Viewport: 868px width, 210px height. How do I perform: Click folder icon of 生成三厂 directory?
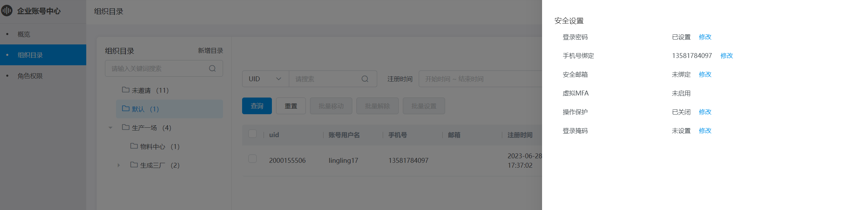pos(134,165)
